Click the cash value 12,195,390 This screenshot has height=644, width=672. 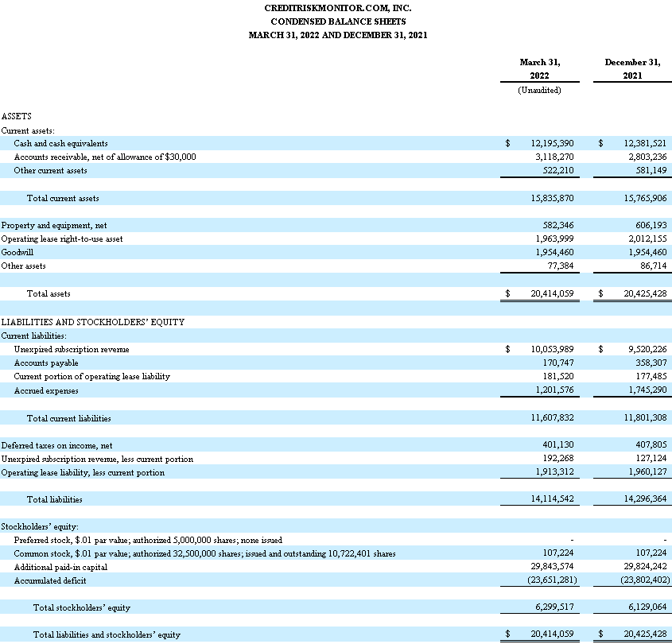click(552, 144)
